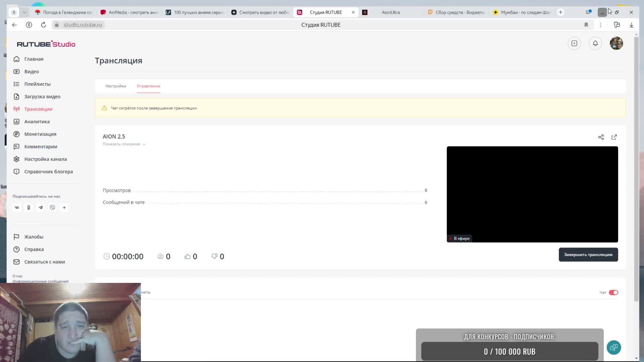Open the Telegram social link icon
This screenshot has width=644, height=362.
click(41, 207)
